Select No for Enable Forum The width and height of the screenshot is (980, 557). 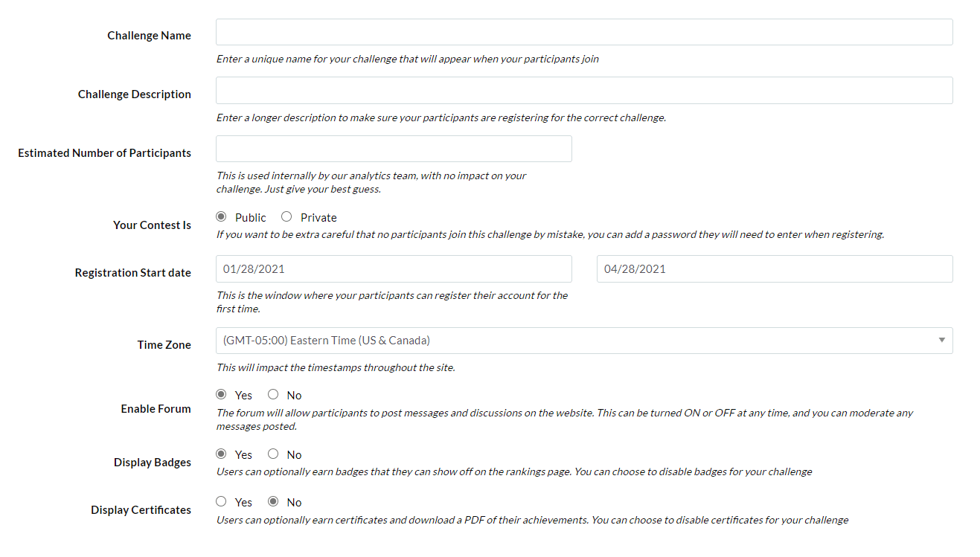[273, 395]
